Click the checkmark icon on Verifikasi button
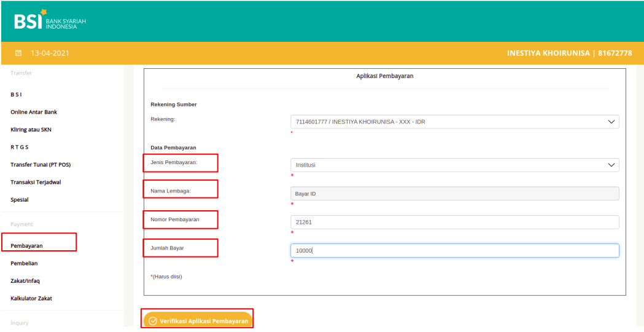Screen dimensions: 644x332 153,321
